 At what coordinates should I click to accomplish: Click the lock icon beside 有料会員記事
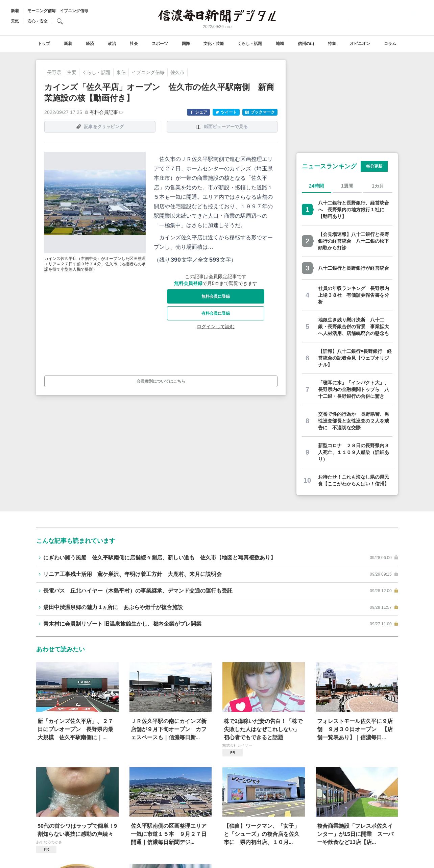click(x=87, y=112)
